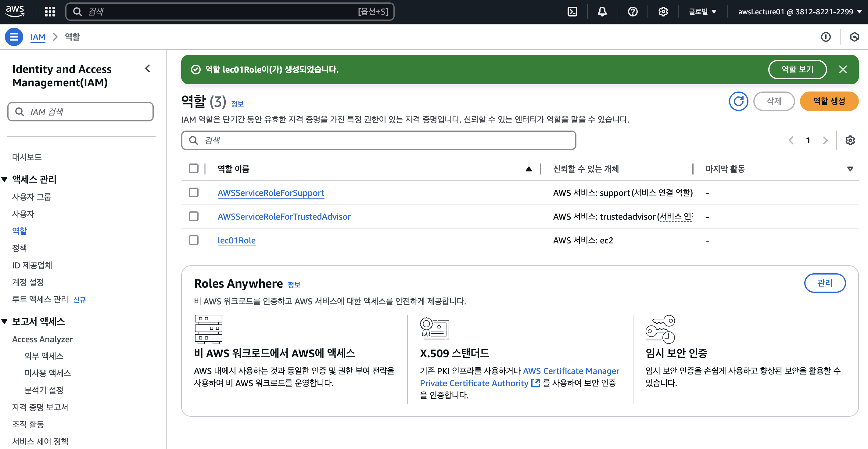Focus the top AWS search field
This screenshot has width=868, height=449.
coord(230,12)
